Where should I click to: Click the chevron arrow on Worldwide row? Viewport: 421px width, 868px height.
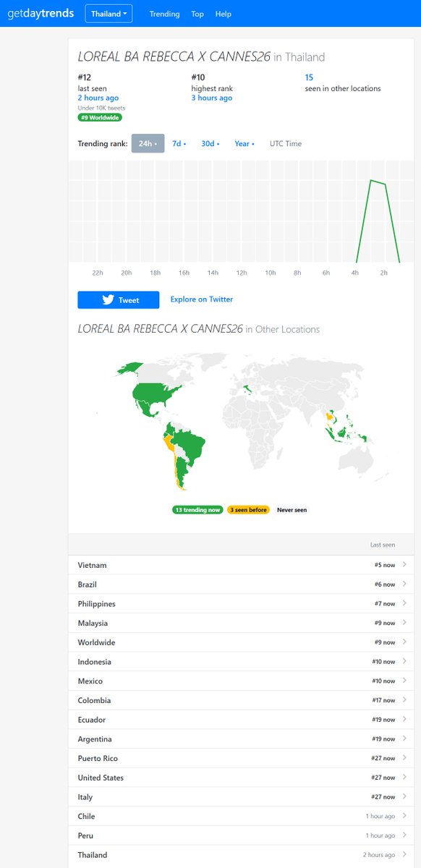click(x=404, y=642)
